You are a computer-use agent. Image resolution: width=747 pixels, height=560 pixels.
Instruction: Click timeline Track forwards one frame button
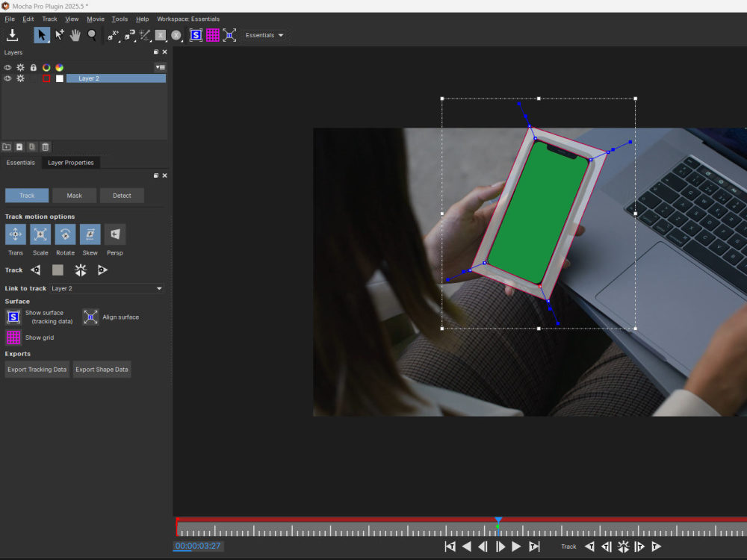[x=639, y=547]
